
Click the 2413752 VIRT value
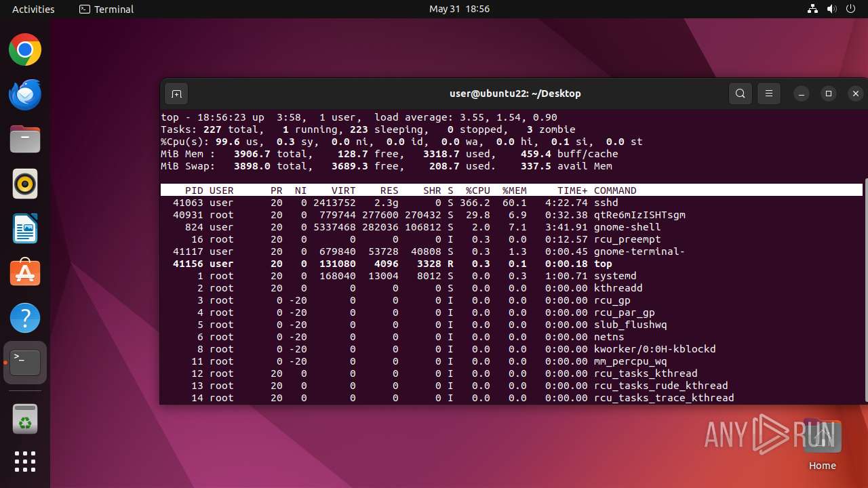click(x=334, y=203)
